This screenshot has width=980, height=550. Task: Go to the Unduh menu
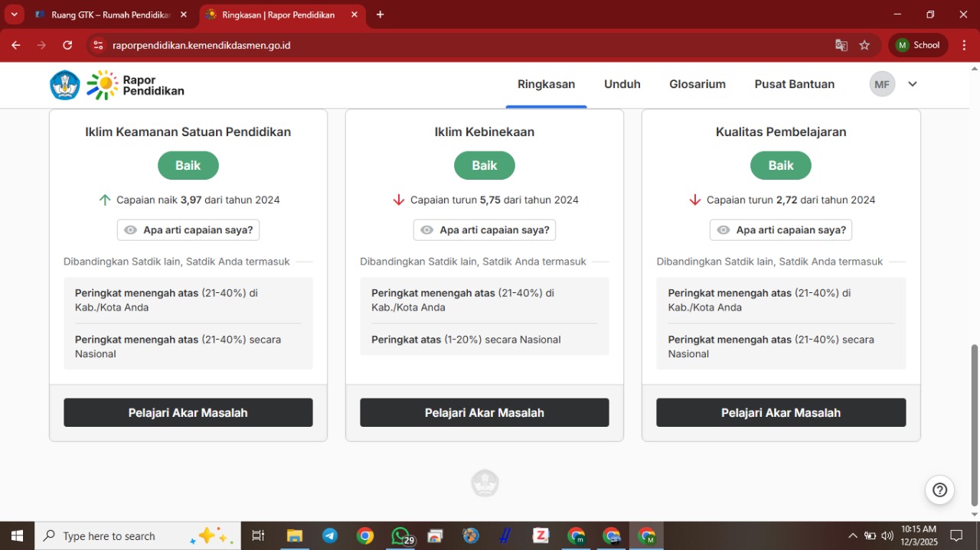pyautogui.click(x=622, y=84)
